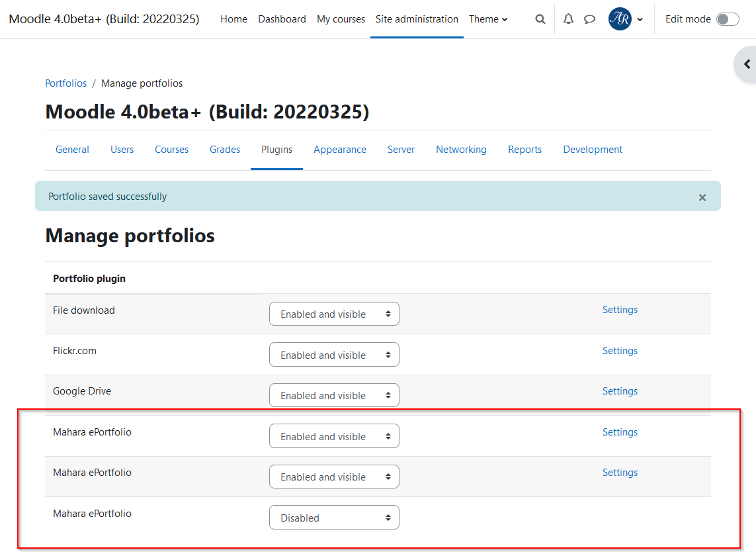Click the Google Drive plugin name

[82, 391]
